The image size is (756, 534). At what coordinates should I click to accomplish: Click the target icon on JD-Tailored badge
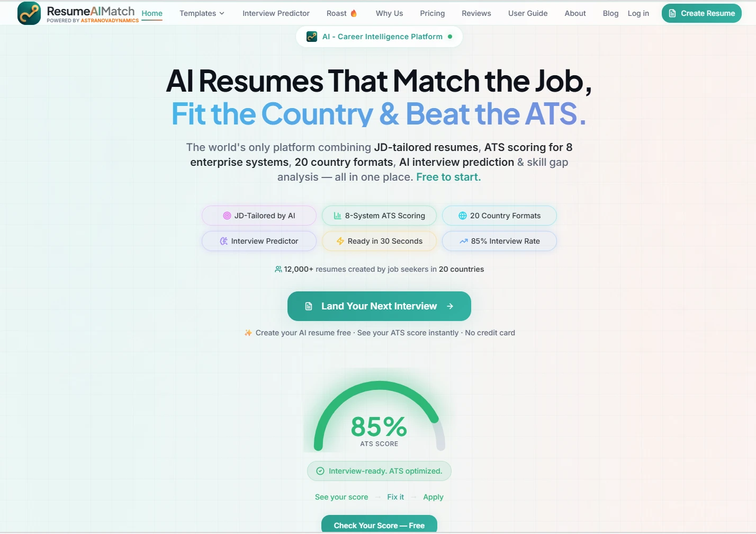click(227, 216)
